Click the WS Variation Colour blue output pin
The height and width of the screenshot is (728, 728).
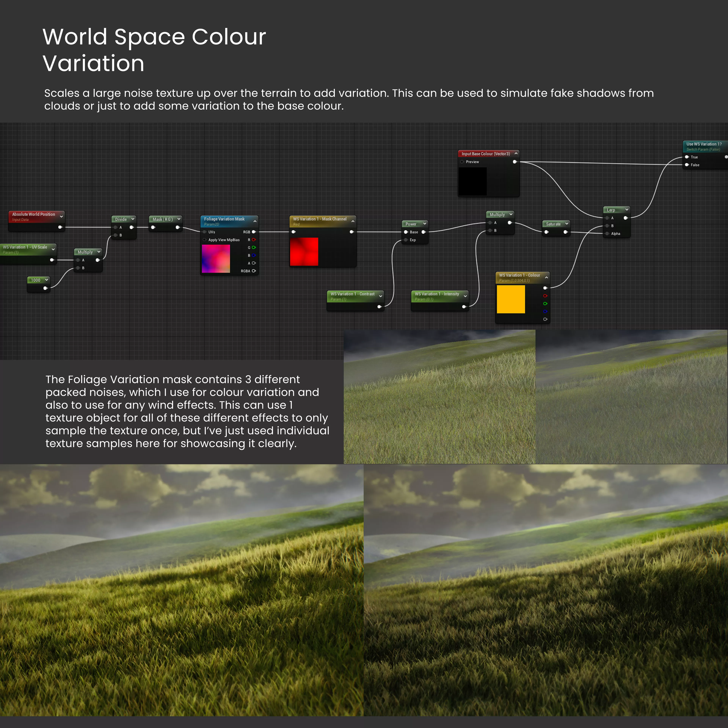pyautogui.click(x=545, y=312)
